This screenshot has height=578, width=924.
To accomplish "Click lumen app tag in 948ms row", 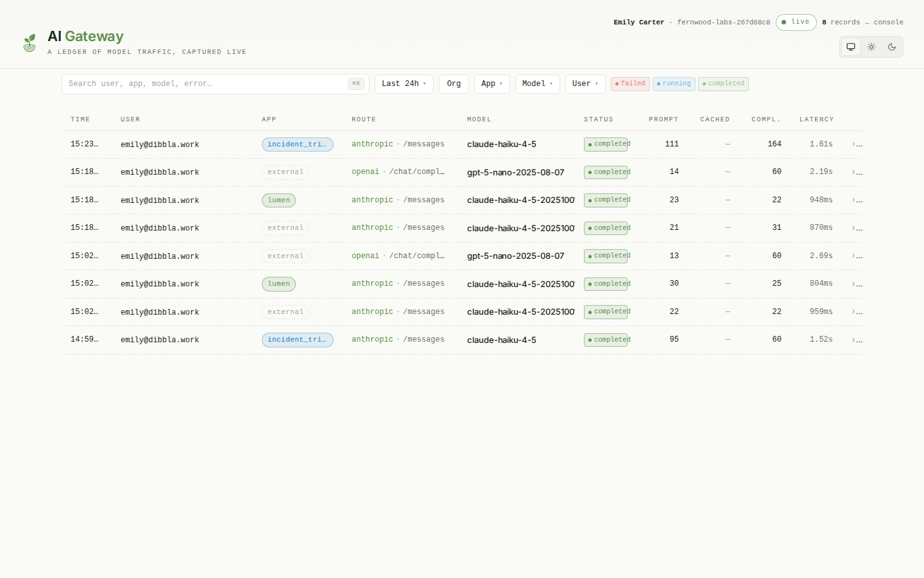I will click(278, 200).
